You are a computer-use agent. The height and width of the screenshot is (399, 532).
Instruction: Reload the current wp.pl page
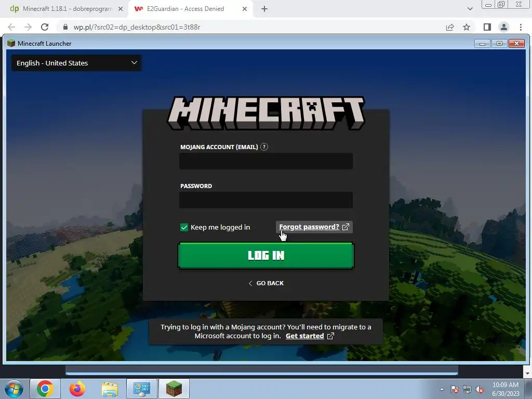pos(45,27)
